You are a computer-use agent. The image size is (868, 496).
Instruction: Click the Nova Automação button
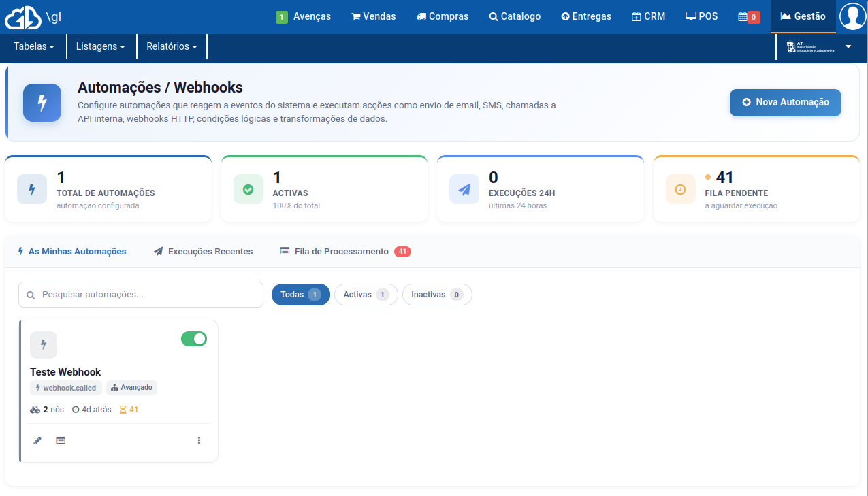(786, 102)
